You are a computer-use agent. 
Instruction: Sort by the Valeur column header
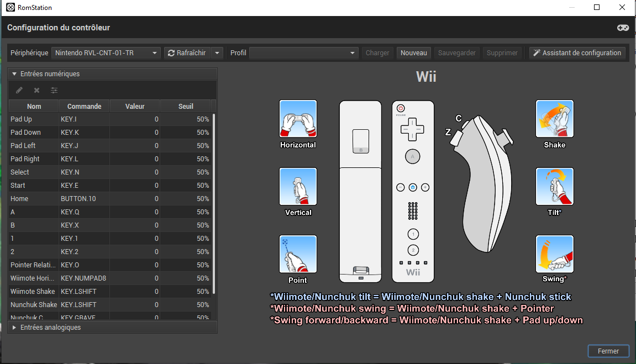[x=135, y=106]
